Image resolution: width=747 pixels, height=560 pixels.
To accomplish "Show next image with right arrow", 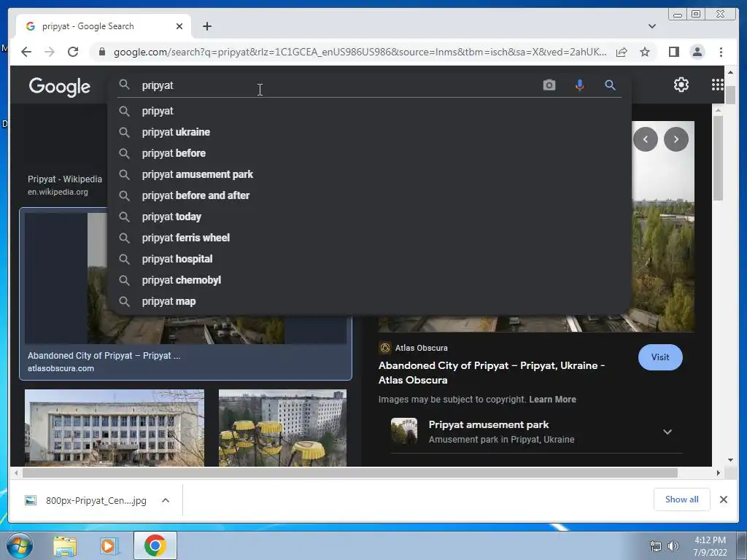I will tap(676, 139).
